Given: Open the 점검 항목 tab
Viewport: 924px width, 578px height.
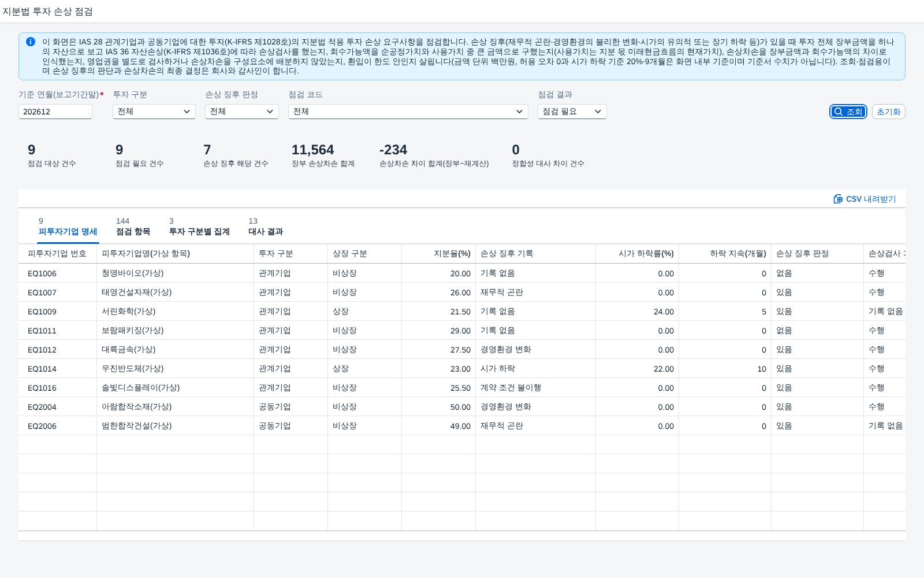Looking at the screenshot, I should pyautogui.click(x=133, y=227).
